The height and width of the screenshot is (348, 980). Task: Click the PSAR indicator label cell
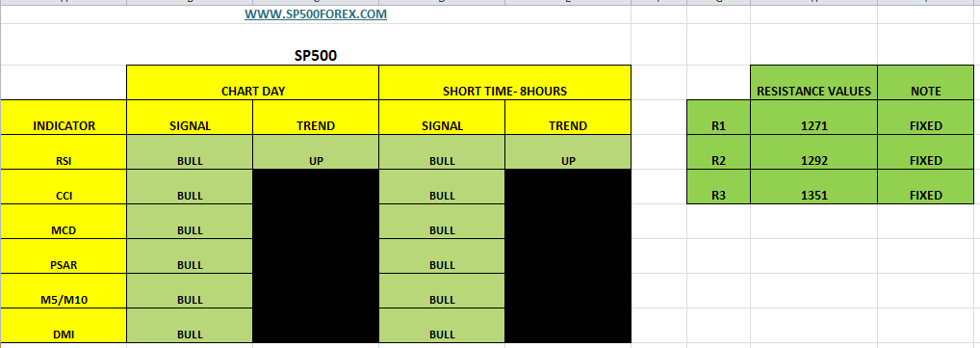click(64, 256)
